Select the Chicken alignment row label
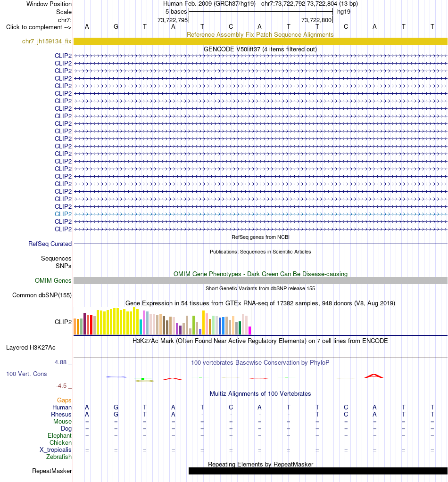 (x=61, y=442)
